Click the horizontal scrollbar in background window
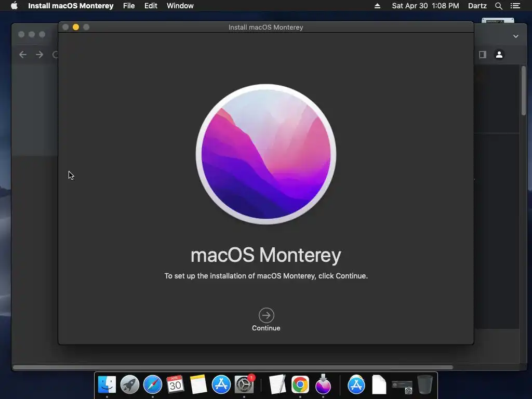Screen dimensions: 532x399 (x=233, y=367)
